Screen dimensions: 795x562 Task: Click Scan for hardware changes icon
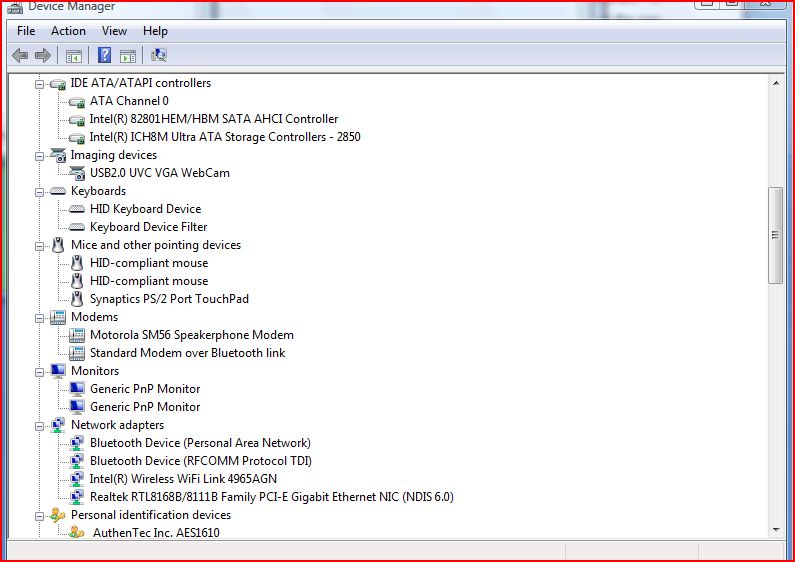pos(159,55)
